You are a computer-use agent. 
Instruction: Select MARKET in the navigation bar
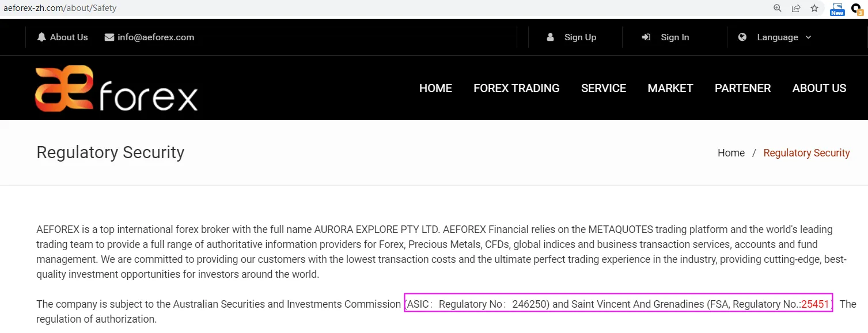(670, 88)
